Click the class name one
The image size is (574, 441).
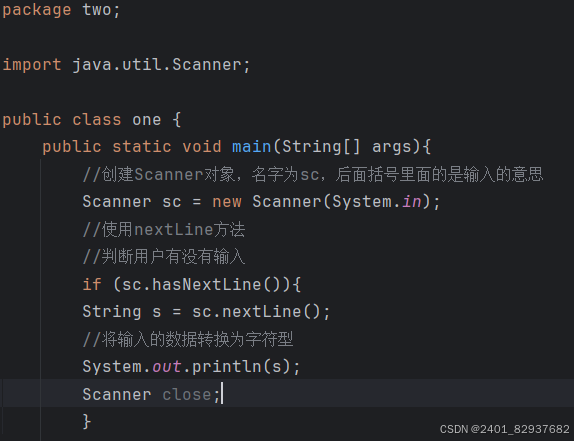[x=147, y=120]
